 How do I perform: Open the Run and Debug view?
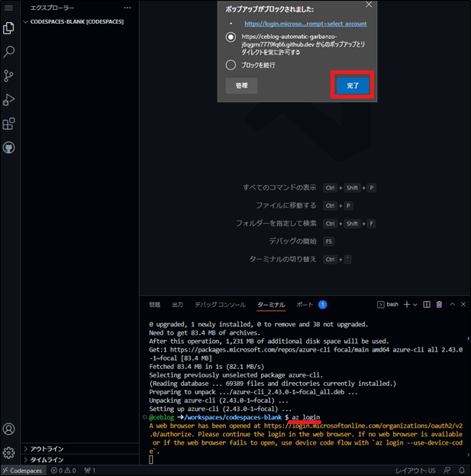click(9, 99)
